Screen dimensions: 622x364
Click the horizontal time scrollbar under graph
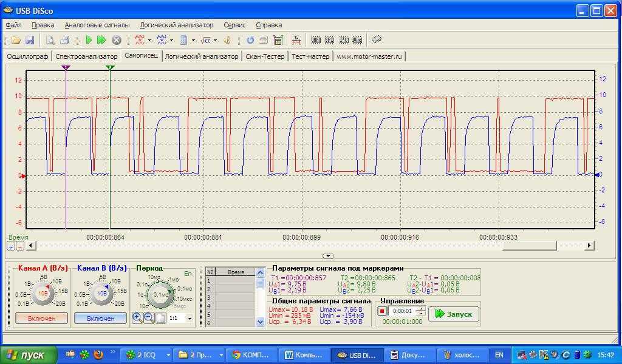(x=304, y=246)
